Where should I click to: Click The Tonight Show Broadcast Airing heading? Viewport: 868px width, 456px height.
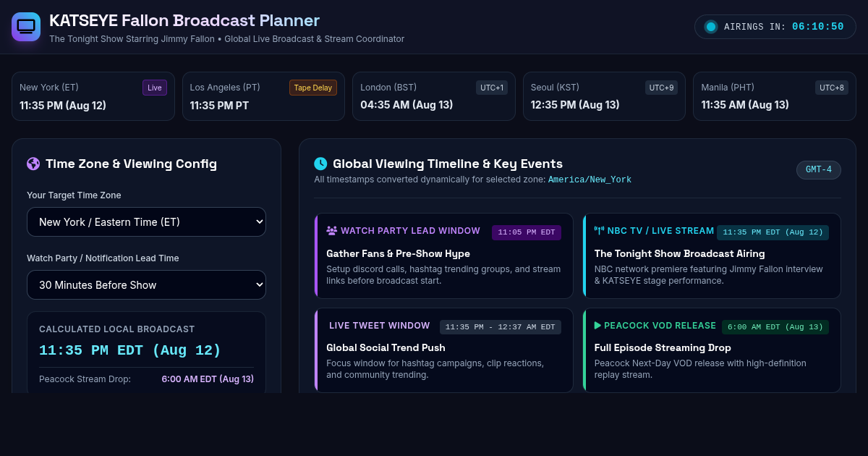[679, 253]
